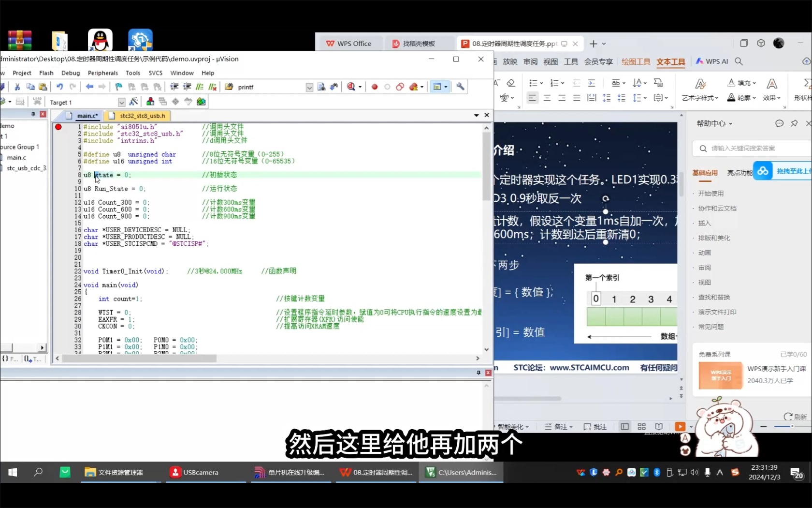Toggle justify text alignment in WPS ribbon
The width and height of the screenshot is (812, 508).
tap(577, 98)
